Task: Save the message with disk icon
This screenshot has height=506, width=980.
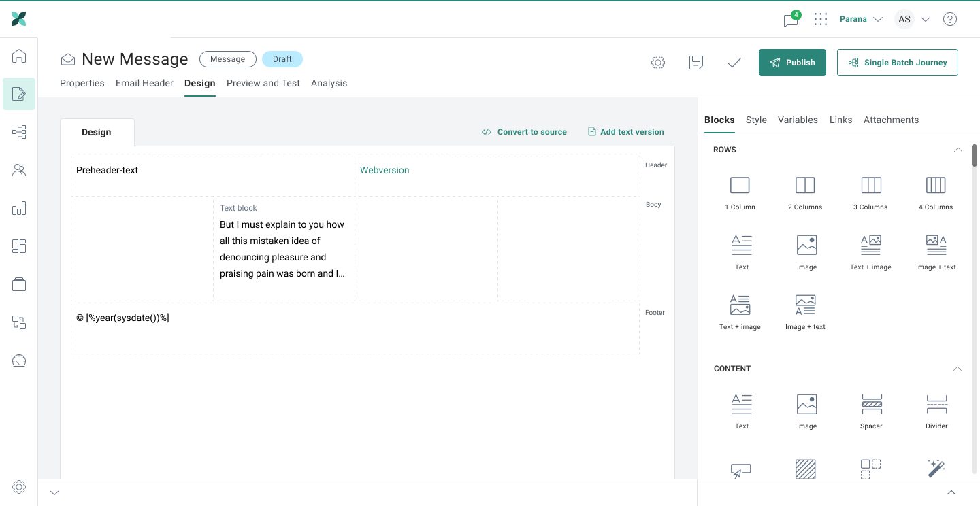Action: 696,63
